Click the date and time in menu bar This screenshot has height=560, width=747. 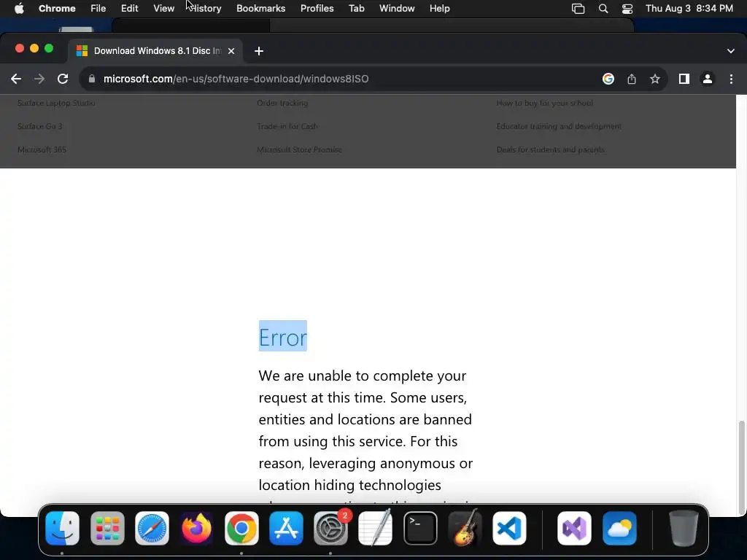coord(689,9)
